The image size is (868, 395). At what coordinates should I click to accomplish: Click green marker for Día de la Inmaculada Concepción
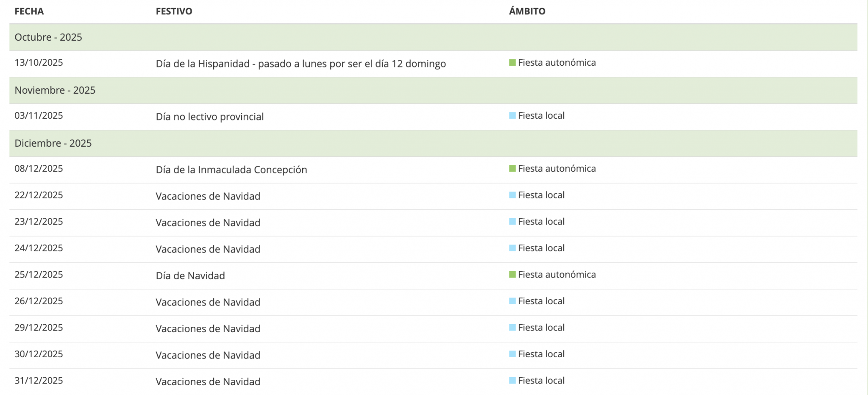tap(512, 169)
